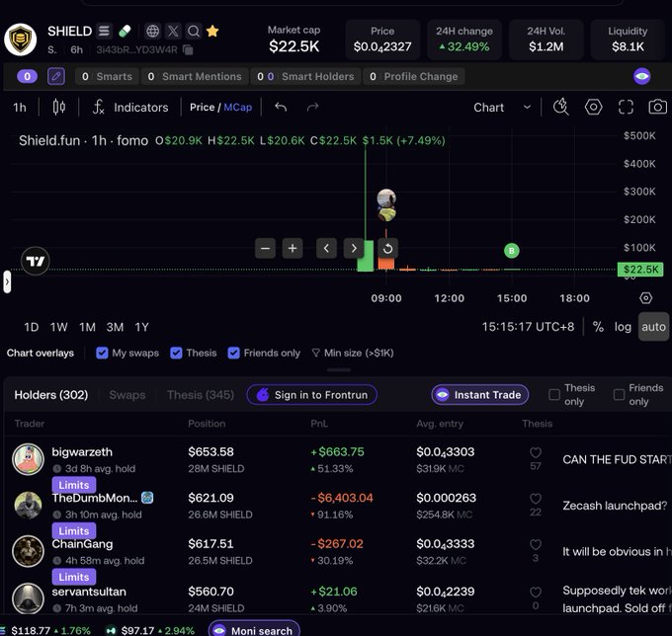Screen dimensions: 672x636
Task: Click the TradingView logo
Action: pyautogui.click(x=36, y=262)
